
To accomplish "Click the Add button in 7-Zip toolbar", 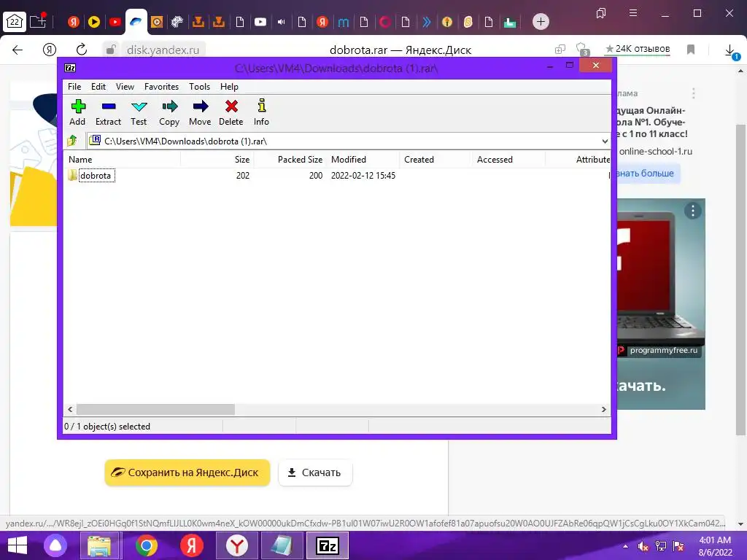I will pos(77,112).
